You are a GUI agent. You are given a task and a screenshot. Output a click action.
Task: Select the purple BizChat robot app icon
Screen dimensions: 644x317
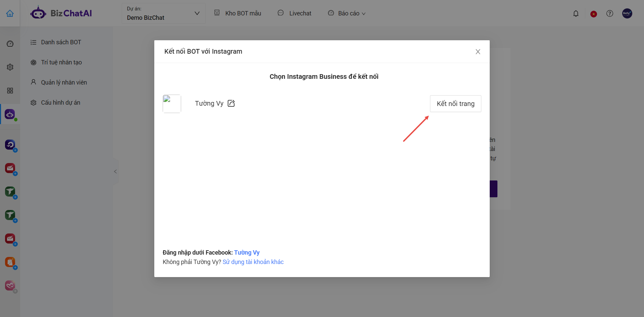coord(10,114)
